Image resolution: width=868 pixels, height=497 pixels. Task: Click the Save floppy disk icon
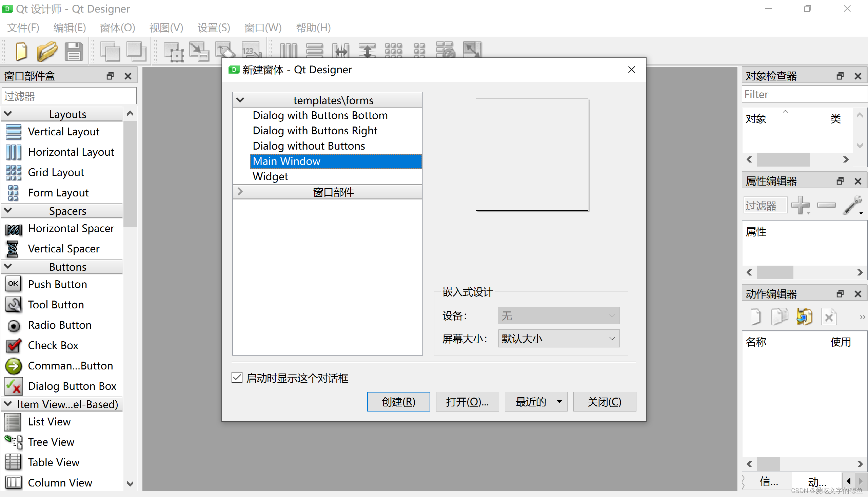click(74, 51)
